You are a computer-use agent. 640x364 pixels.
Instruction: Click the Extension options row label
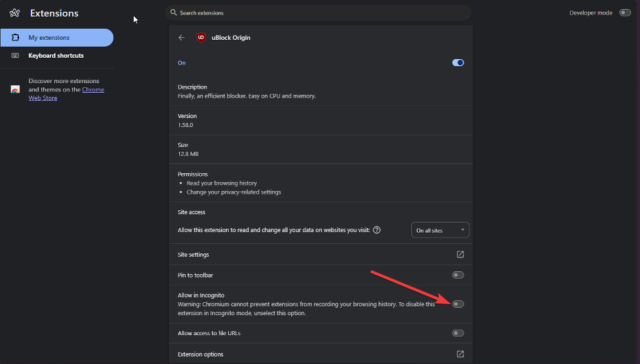tap(201, 354)
